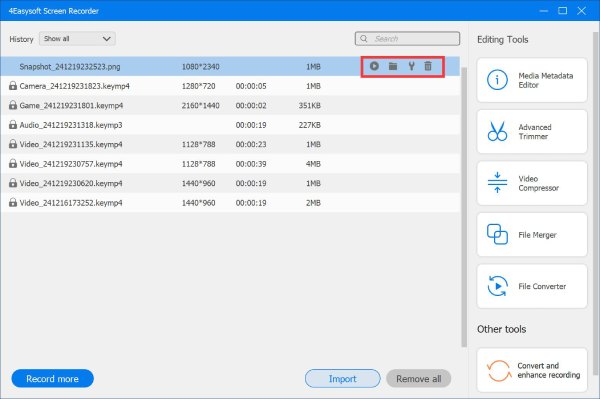Open File Merger tool
Viewport: 600px width, 399px height.
click(532, 235)
